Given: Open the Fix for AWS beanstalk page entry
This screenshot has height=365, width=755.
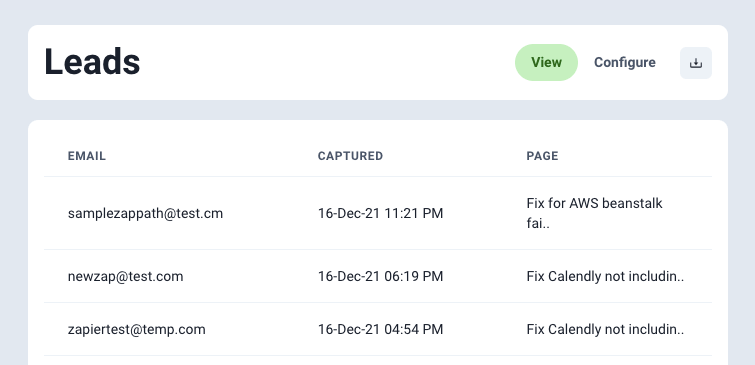Looking at the screenshot, I should (595, 213).
